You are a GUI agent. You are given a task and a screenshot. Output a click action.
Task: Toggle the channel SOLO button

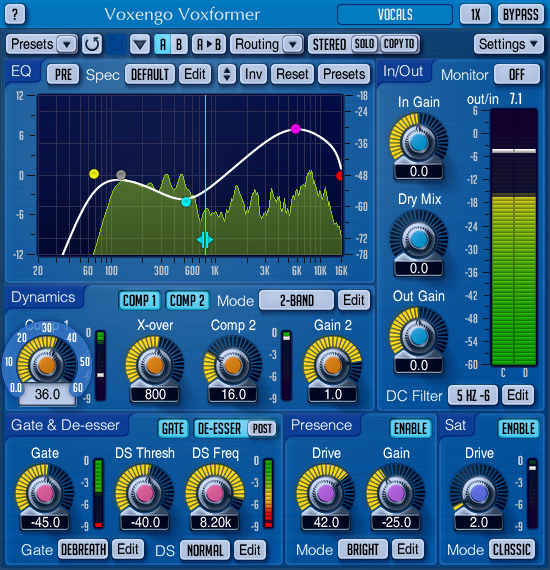[364, 44]
